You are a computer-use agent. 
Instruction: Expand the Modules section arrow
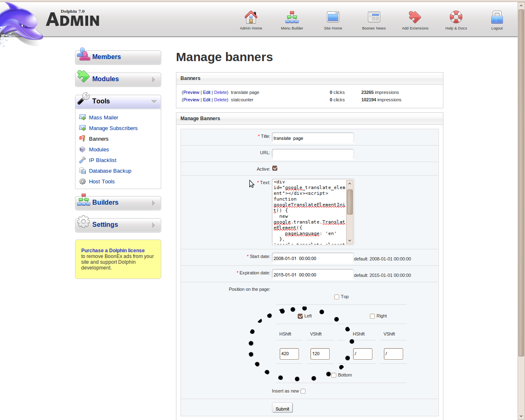click(154, 80)
